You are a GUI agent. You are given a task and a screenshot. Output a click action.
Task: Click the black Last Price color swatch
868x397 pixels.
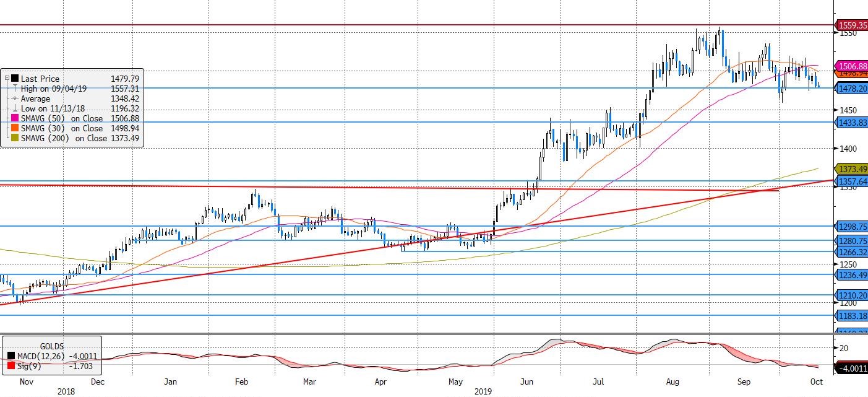click(15, 79)
